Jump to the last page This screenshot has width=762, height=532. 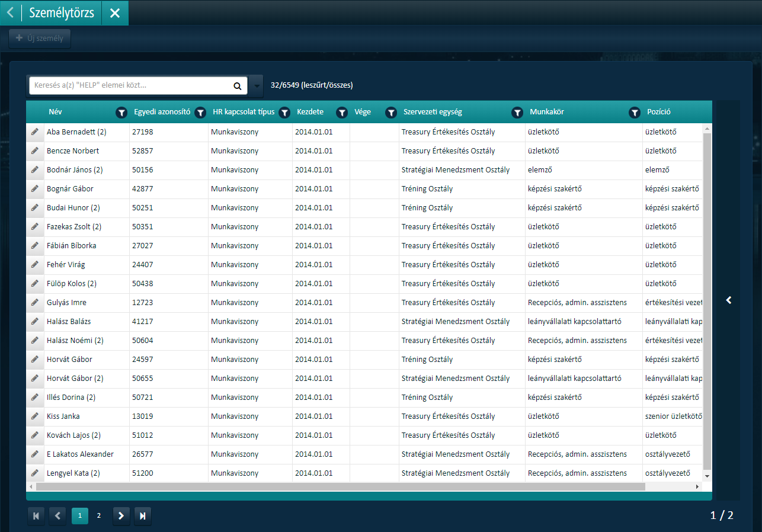click(x=143, y=516)
